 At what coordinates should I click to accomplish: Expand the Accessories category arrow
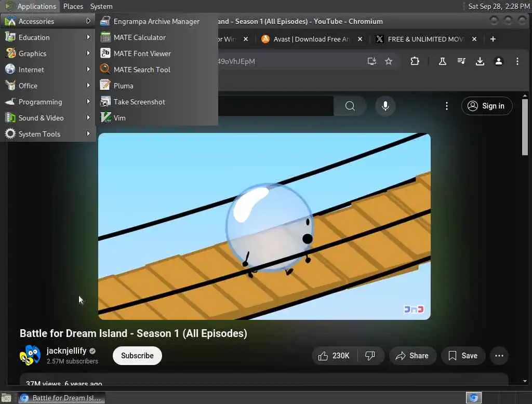tap(88, 21)
